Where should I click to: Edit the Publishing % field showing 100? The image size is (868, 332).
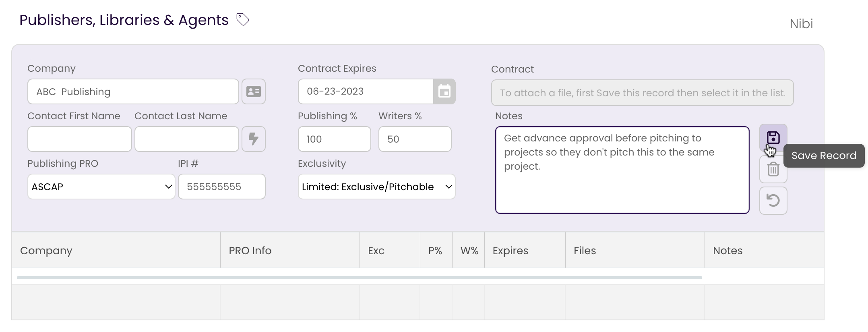coord(335,139)
